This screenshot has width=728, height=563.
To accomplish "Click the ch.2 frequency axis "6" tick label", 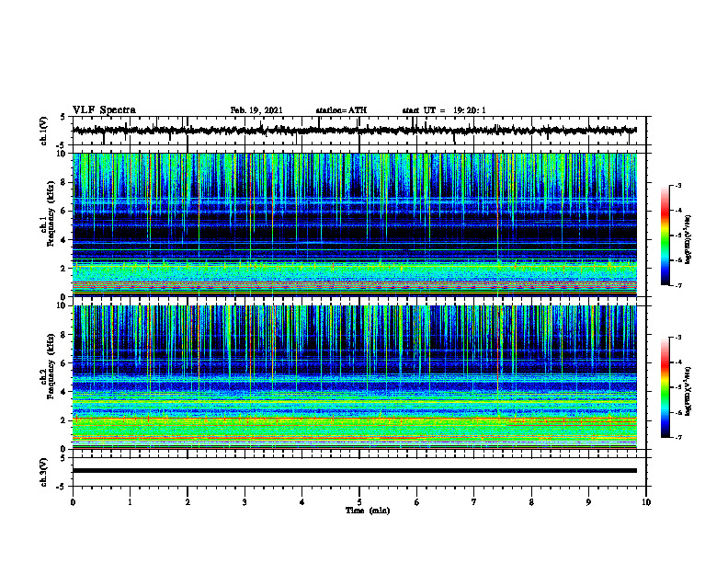I will 63,363.
